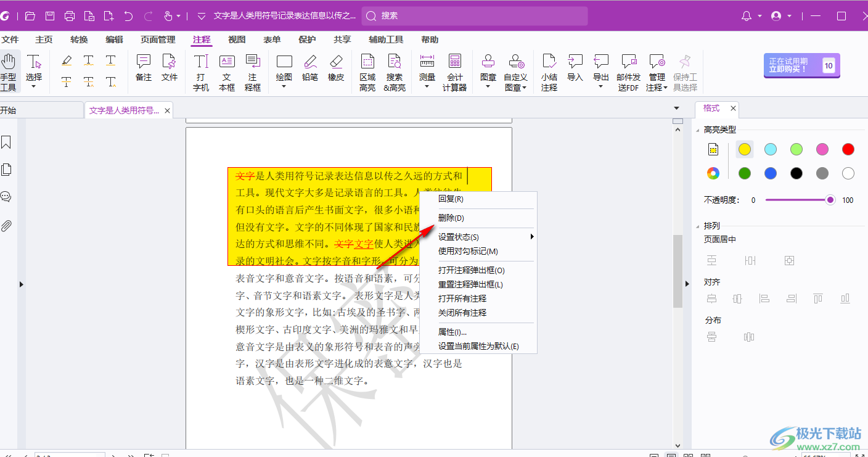
Task: Open the quick access customize dropdown arrow
Action: [202, 16]
